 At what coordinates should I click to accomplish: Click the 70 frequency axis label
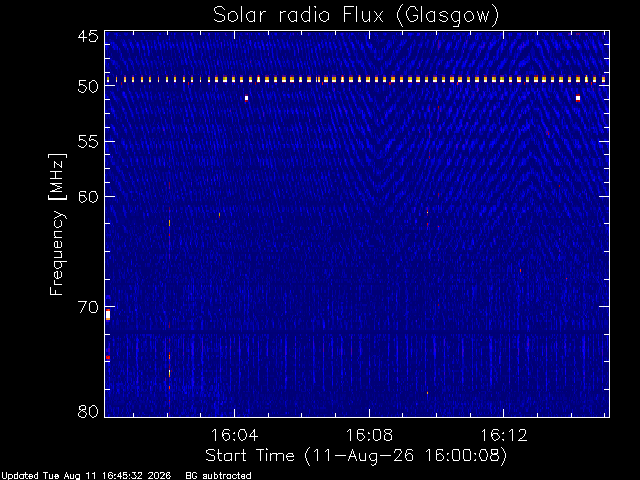(88, 307)
